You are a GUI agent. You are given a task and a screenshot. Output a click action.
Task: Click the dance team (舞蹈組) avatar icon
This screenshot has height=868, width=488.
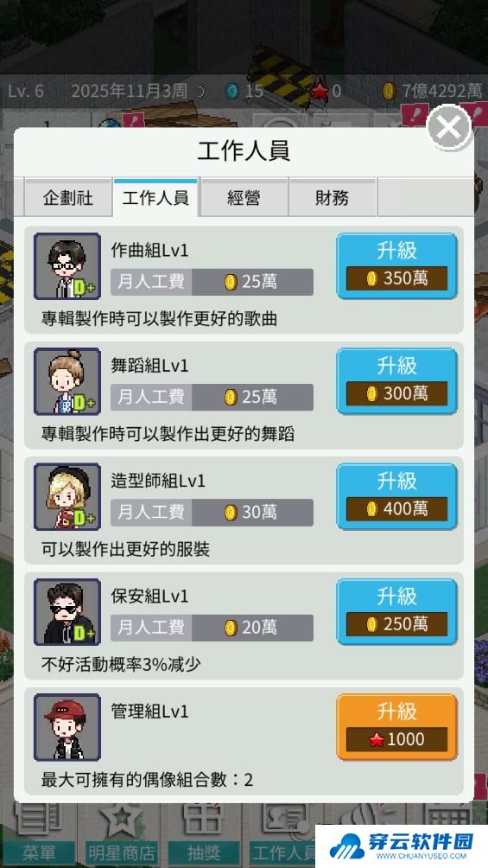[x=67, y=381]
